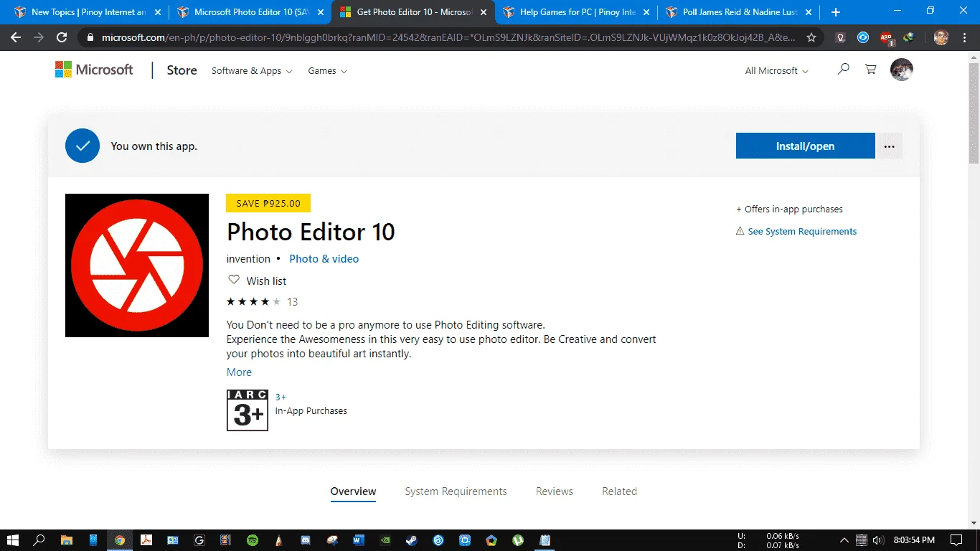Open the Chrome profile avatar
The width and height of the screenshot is (980, 551).
click(941, 37)
